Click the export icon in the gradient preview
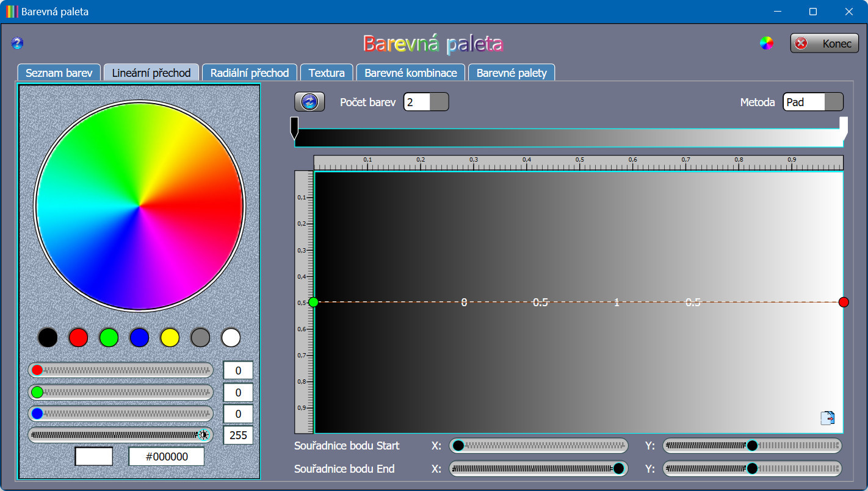Screen dimensions: 868x491 pos(828,418)
